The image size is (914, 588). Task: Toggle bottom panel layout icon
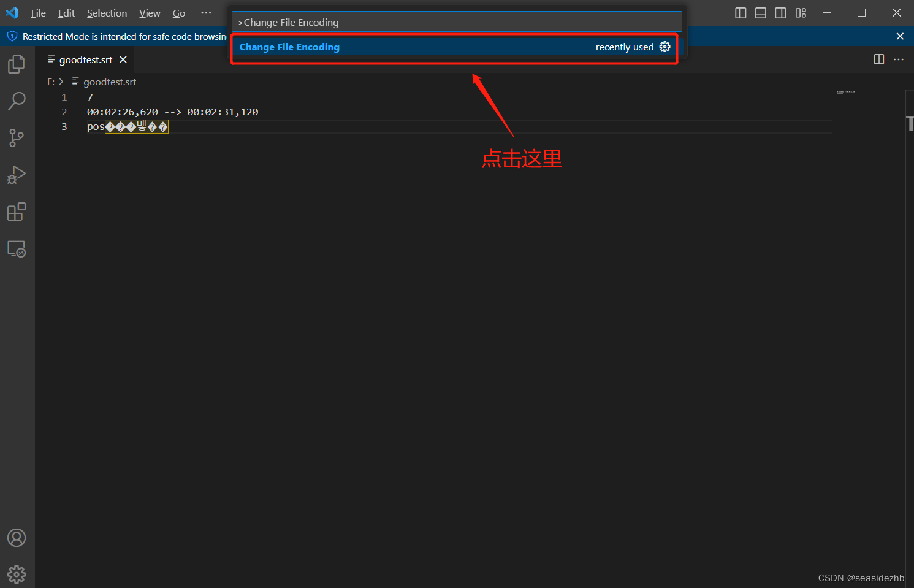pyautogui.click(x=761, y=13)
